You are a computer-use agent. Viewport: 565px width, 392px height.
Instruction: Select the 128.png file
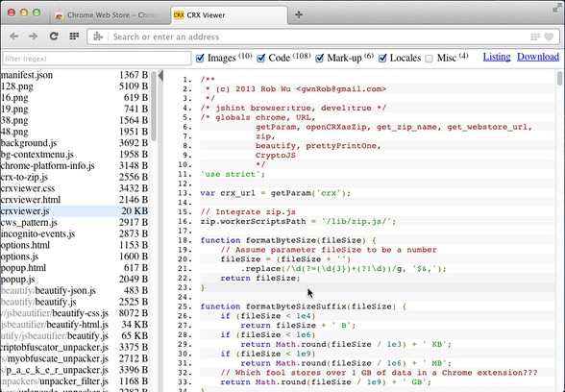coord(74,86)
